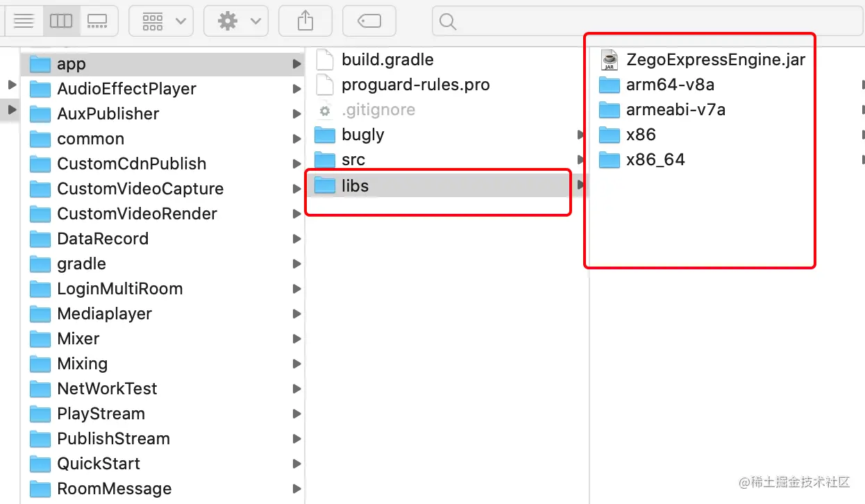Select the LoginMultiRoom folder

coord(163,289)
